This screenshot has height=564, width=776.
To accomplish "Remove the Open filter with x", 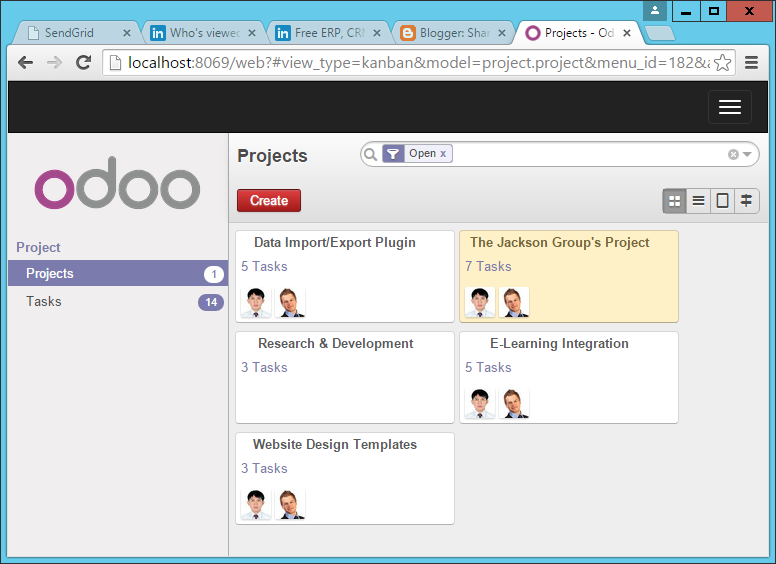I will click(443, 154).
